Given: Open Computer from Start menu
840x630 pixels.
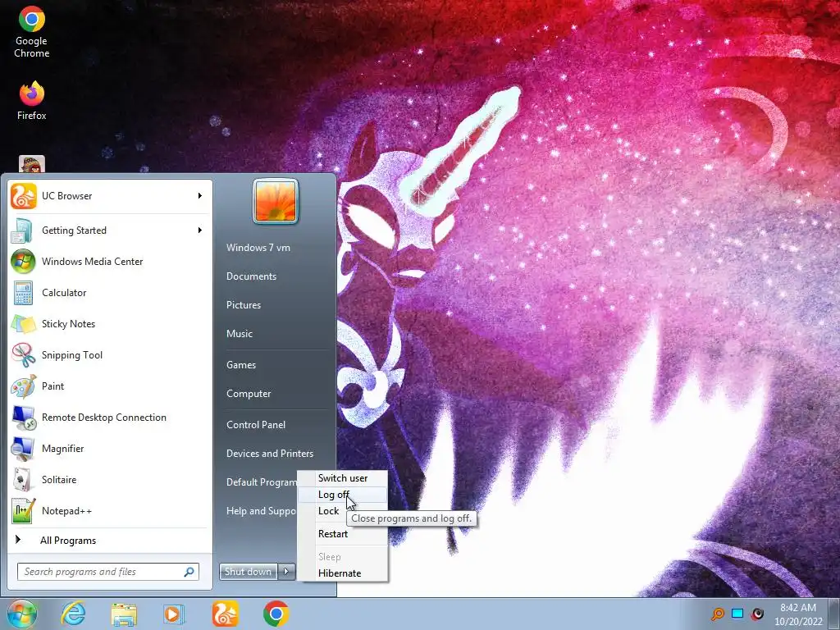Looking at the screenshot, I should [x=249, y=394].
